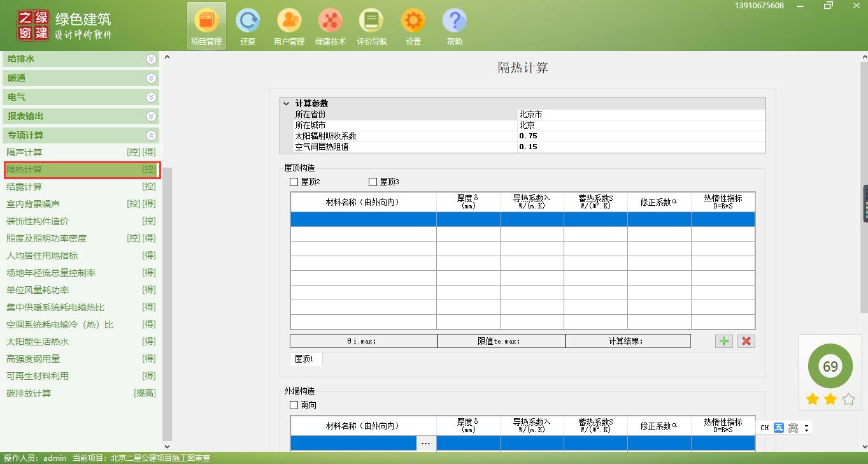
Task: Tick the 屋顶3 checkbox
Action: [x=373, y=182]
